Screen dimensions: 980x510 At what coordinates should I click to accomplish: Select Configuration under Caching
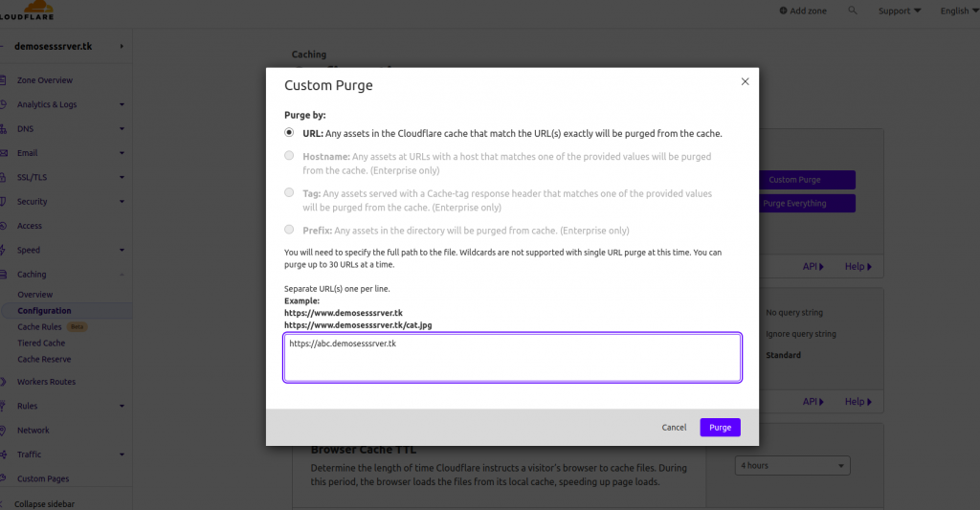[44, 311]
